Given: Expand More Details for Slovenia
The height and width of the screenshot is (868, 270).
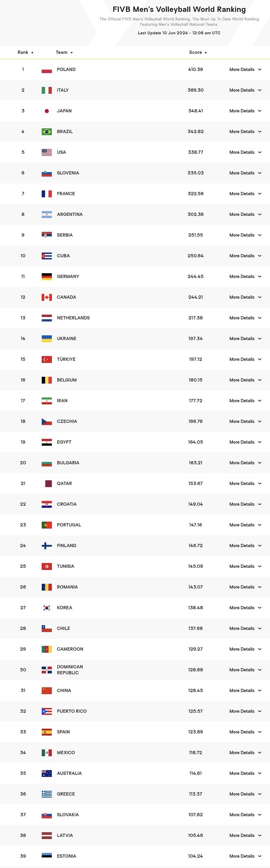Looking at the screenshot, I should [x=245, y=173].
